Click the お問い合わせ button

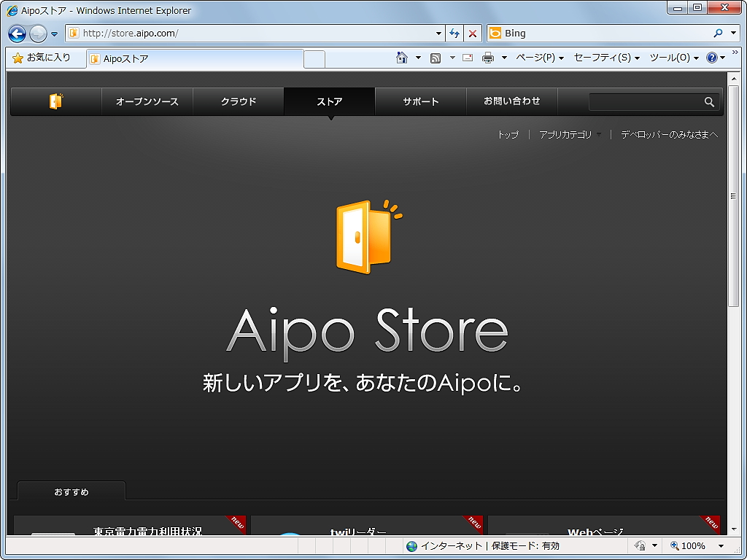coord(511,101)
